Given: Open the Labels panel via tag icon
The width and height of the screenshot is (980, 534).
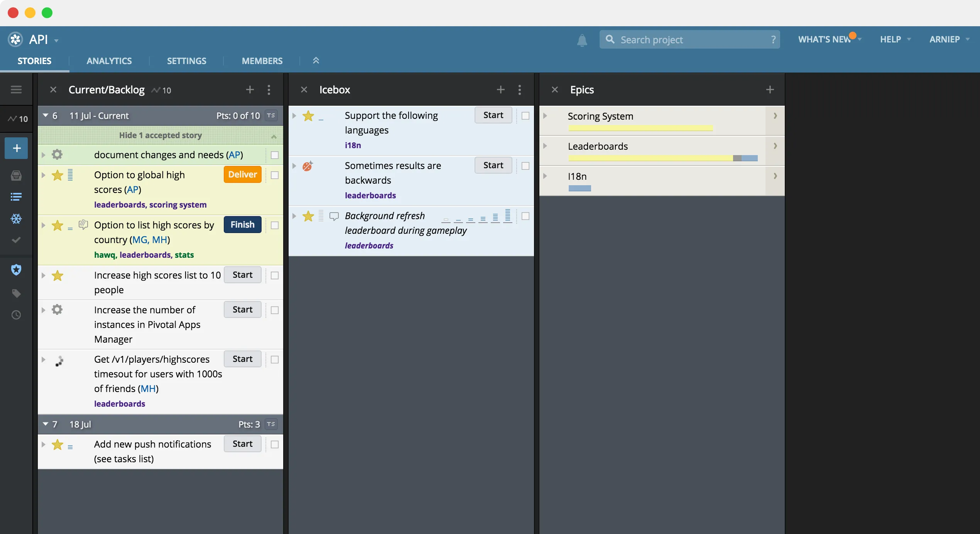Looking at the screenshot, I should coord(16,293).
